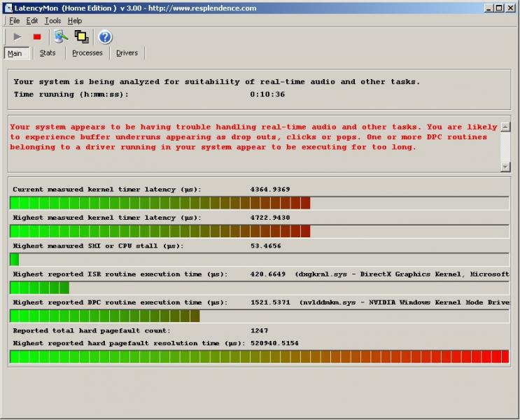Click the SMI or CPU stall bar
This screenshot has height=420, width=520.
[x=260, y=260]
